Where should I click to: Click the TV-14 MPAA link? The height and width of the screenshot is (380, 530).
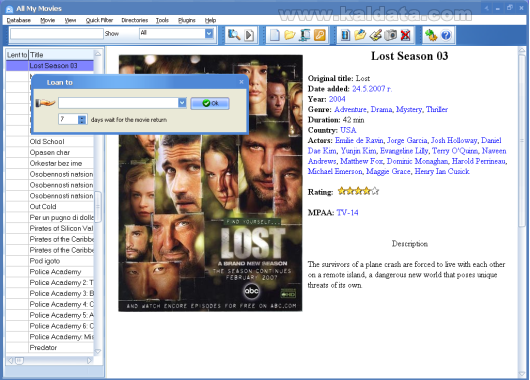click(x=347, y=213)
